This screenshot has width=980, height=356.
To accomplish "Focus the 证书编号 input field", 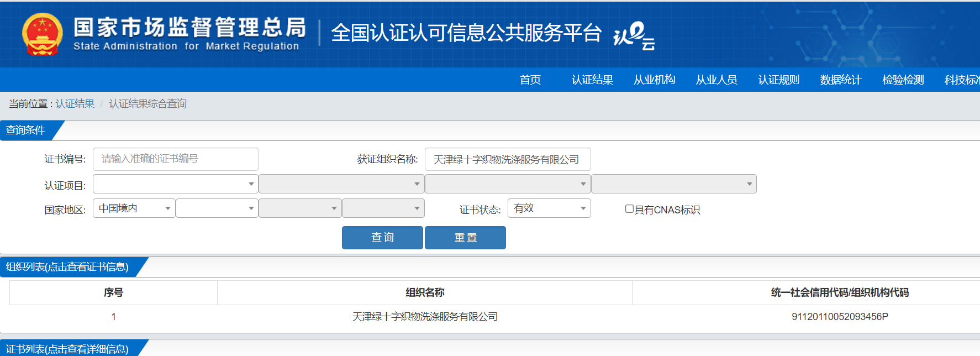I will [x=176, y=159].
